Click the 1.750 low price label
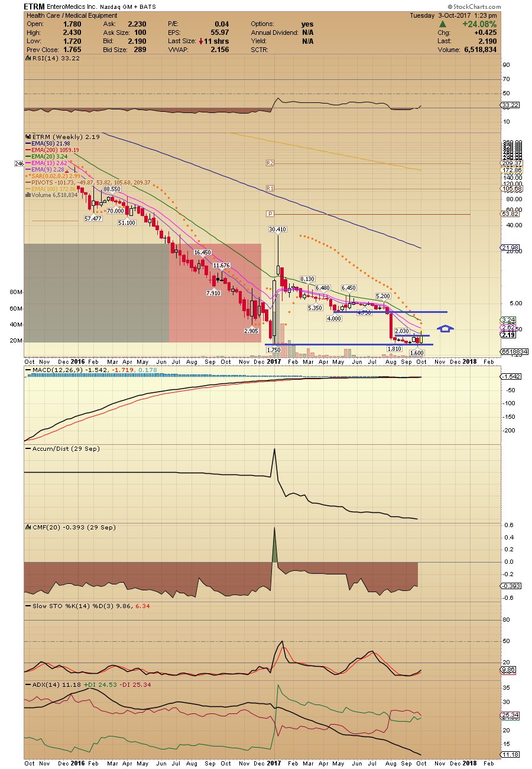Viewport: 532px width, 769px height. click(274, 350)
